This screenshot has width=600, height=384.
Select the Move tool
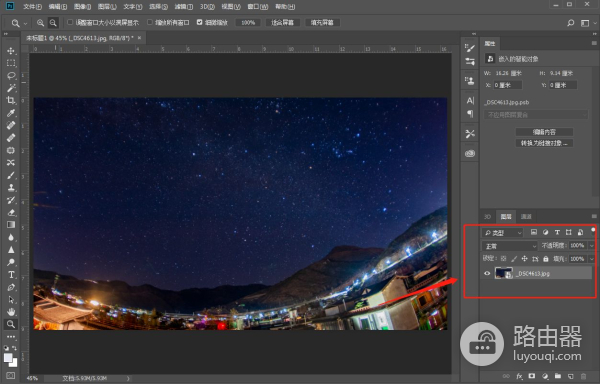pos(11,51)
